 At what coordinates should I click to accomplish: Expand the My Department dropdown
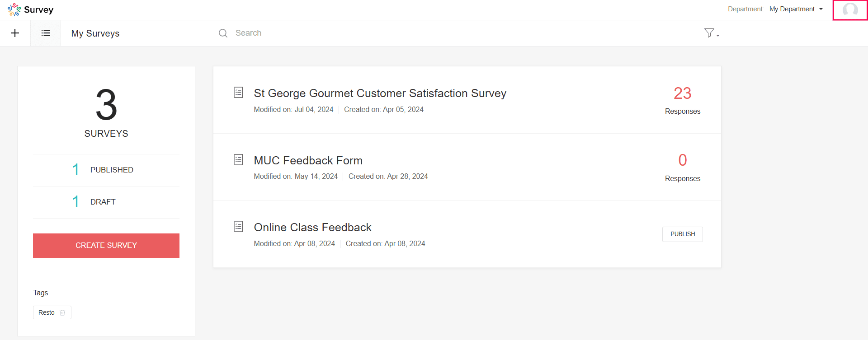(x=796, y=9)
